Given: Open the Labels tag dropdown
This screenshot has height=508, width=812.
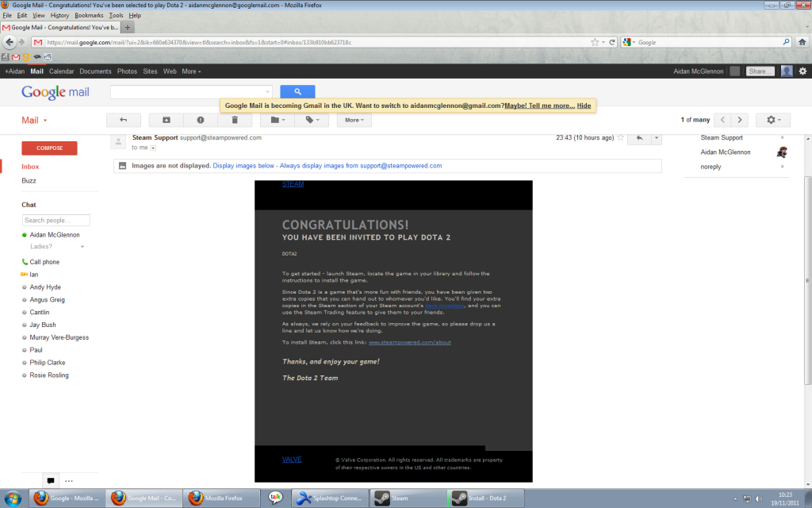Looking at the screenshot, I should click(312, 120).
